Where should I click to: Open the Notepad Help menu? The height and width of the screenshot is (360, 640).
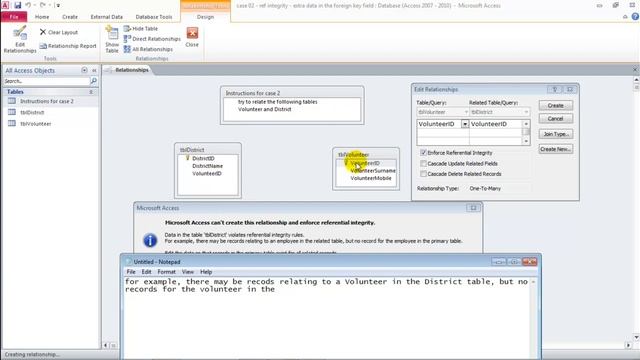coord(206,272)
